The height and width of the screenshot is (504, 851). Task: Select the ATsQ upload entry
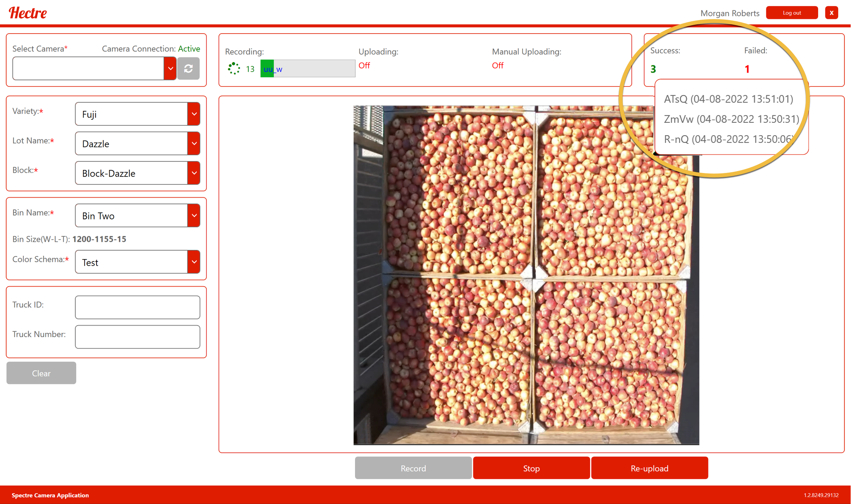(728, 99)
